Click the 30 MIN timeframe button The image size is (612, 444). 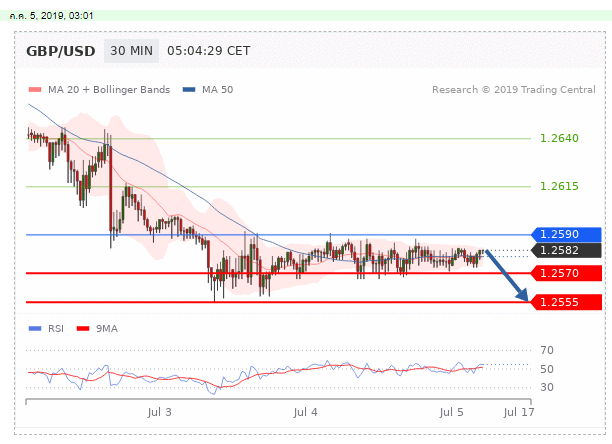pos(132,51)
